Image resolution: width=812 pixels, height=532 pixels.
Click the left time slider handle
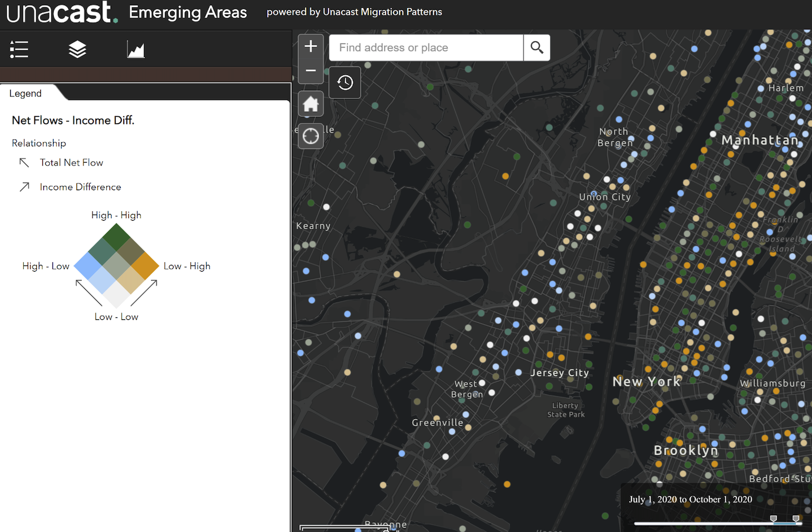(x=774, y=518)
